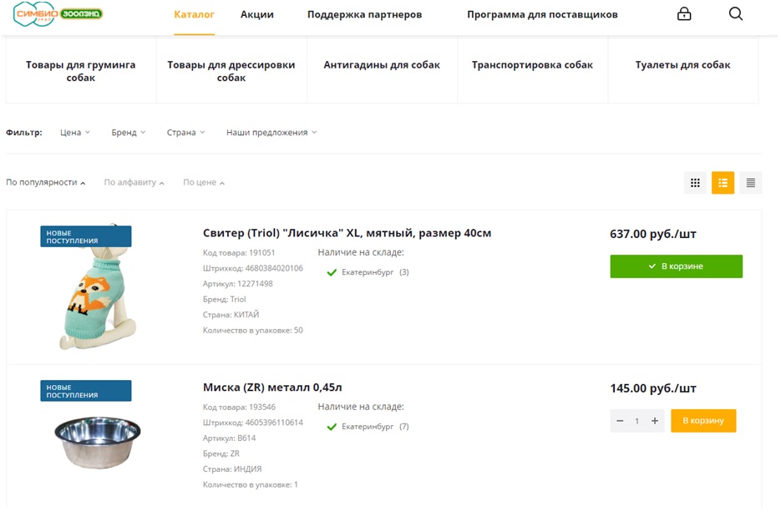
Task: Toggle sorting По популярности
Action: click(46, 183)
